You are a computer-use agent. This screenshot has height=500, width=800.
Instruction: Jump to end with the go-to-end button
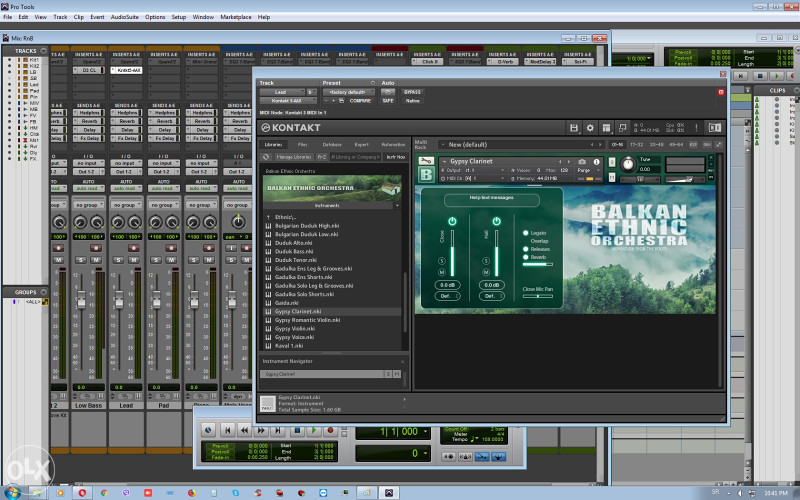278,430
